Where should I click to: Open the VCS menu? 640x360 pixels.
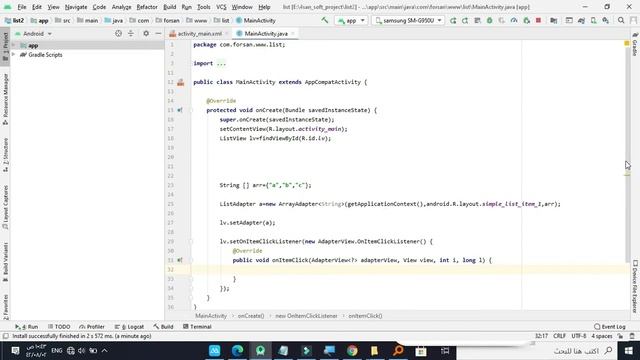(x=221, y=7)
